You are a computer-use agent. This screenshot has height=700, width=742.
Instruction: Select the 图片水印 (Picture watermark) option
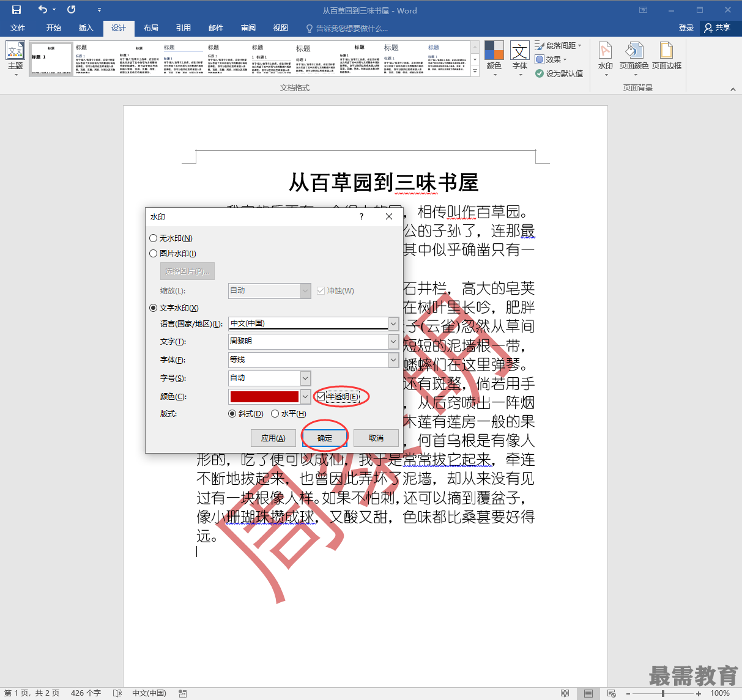[x=154, y=254]
